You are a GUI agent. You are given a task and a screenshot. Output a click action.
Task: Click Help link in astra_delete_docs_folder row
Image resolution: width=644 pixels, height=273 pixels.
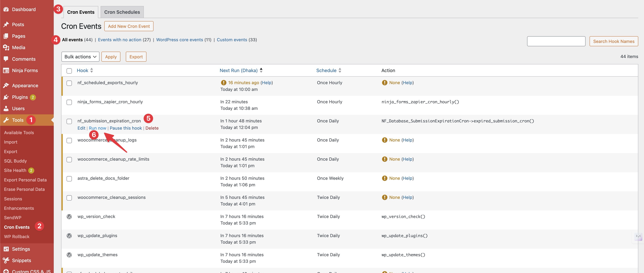[x=407, y=178]
